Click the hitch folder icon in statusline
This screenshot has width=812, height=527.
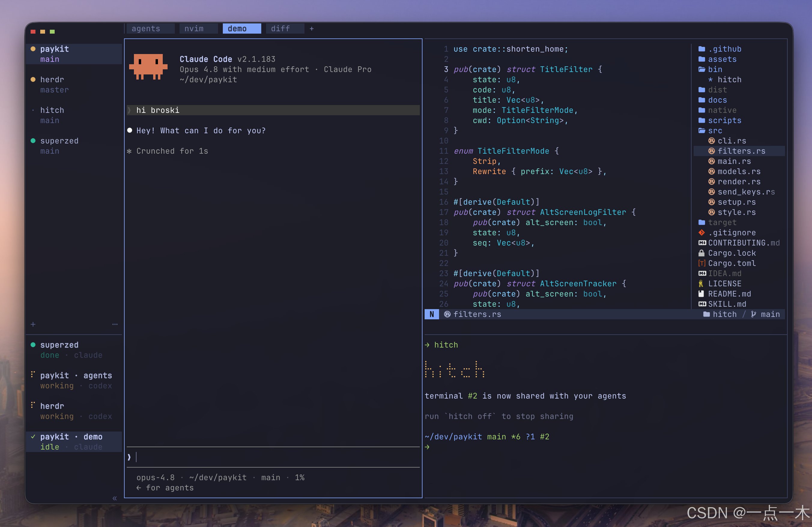pyautogui.click(x=707, y=314)
